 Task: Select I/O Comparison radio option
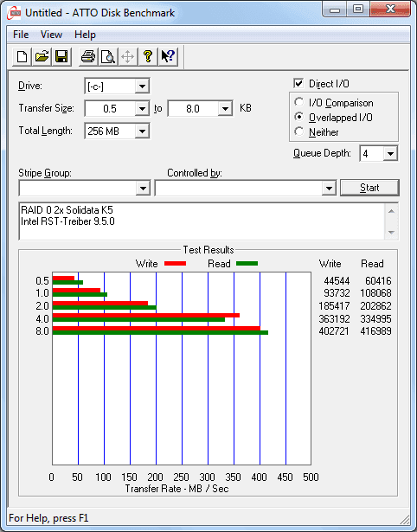(299, 102)
